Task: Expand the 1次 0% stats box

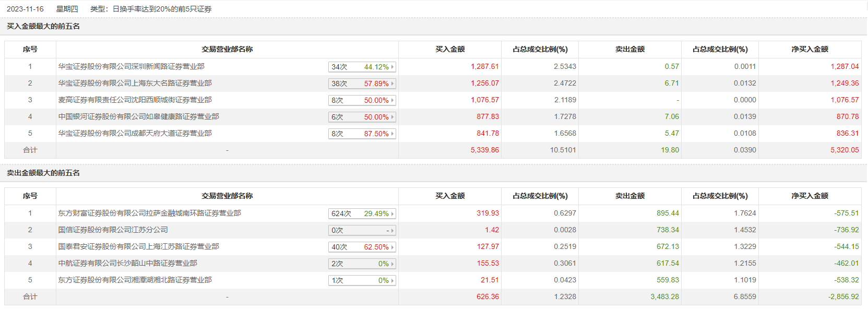Action: pyautogui.click(x=393, y=280)
